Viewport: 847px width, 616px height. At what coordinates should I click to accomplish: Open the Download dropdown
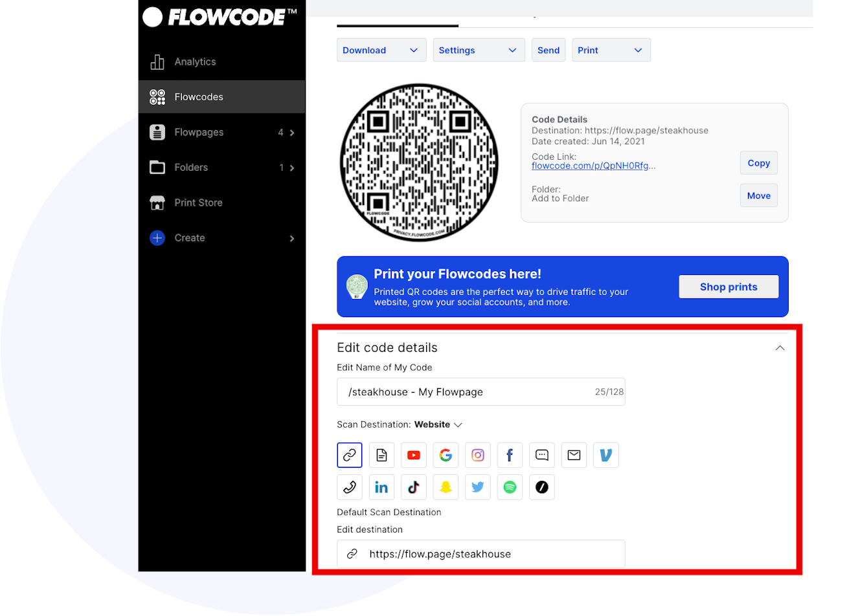[x=381, y=50]
